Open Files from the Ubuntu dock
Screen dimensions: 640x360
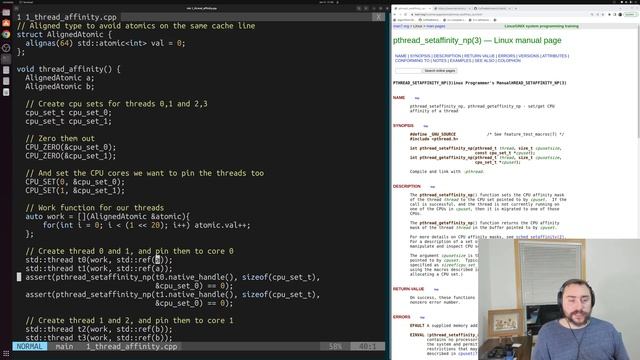point(6,12)
